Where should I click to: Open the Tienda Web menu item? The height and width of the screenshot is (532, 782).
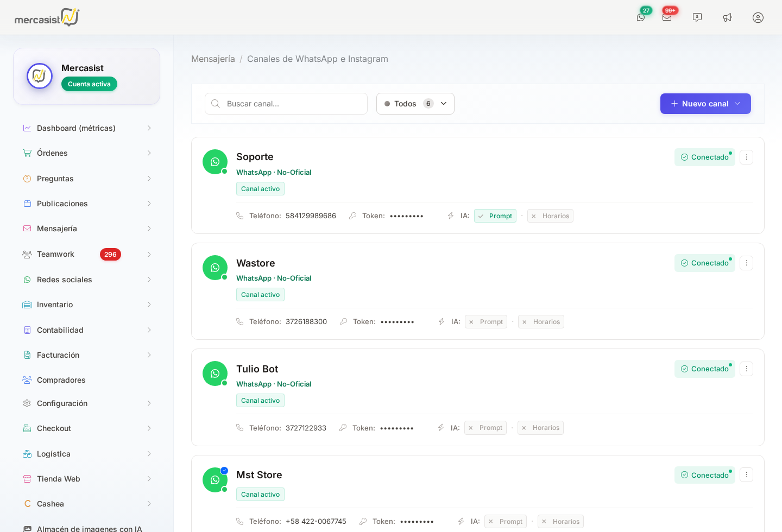click(x=87, y=479)
